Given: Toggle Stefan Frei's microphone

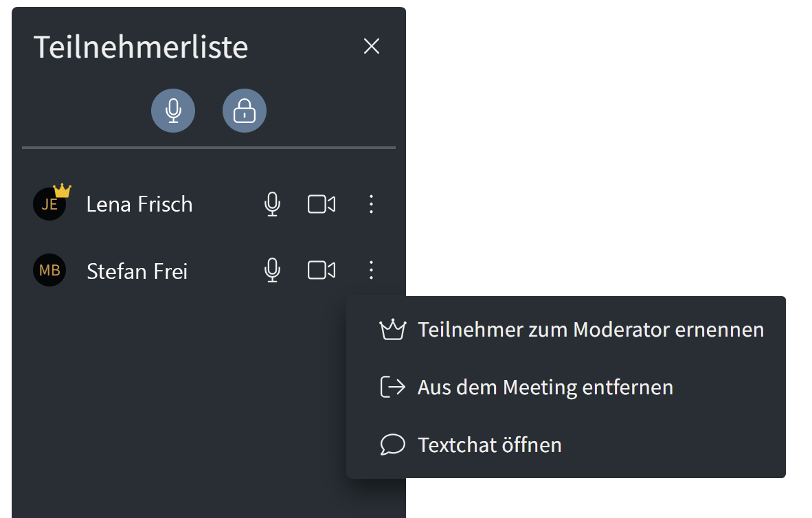Looking at the screenshot, I should pyautogui.click(x=273, y=270).
